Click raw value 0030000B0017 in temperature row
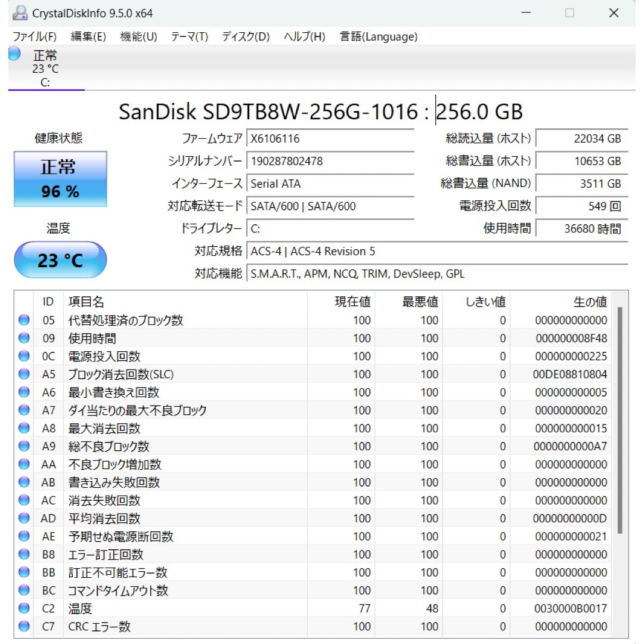Viewport: 644px width, 644px height. pyautogui.click(x=571, y=609)
